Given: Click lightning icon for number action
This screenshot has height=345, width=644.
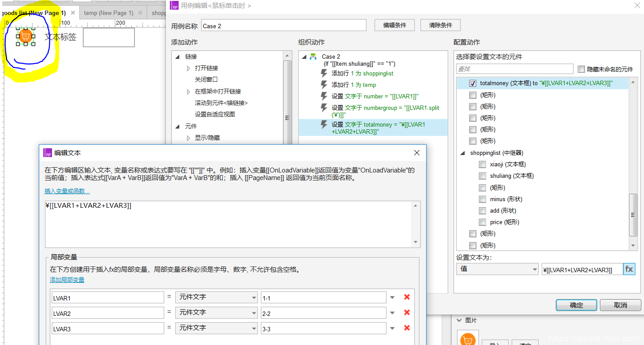Looking at the screenshot, I should coord(324,96).
